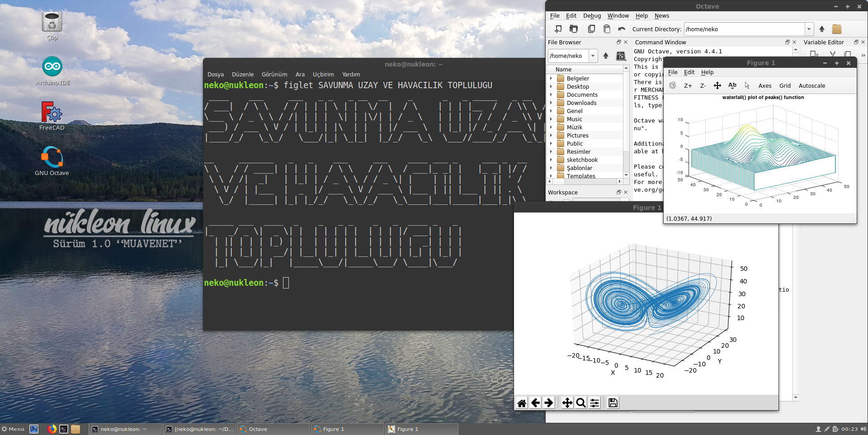Open the subplot configuration sliders icon
This screenshot has height=435, width=868.
pyautogui.click(x=595, y=403)
